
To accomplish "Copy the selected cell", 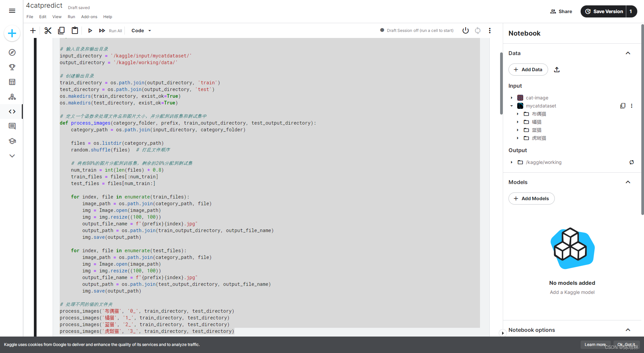I will pyautogui.click(x=61, y=31).
